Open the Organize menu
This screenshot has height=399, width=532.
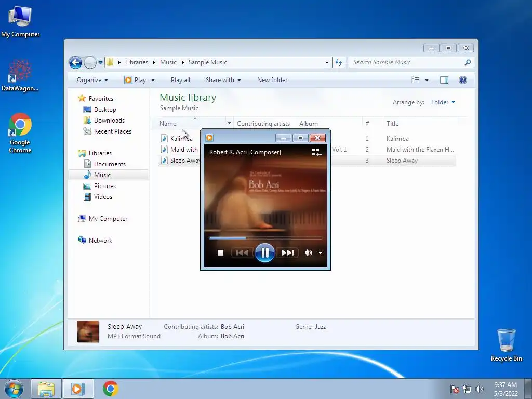[92, 80]
